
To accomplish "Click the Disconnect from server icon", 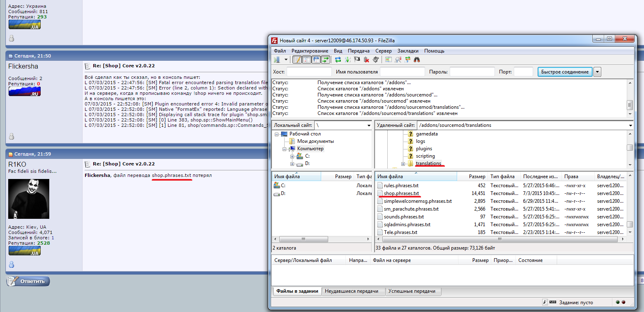I will coord(366,60).
